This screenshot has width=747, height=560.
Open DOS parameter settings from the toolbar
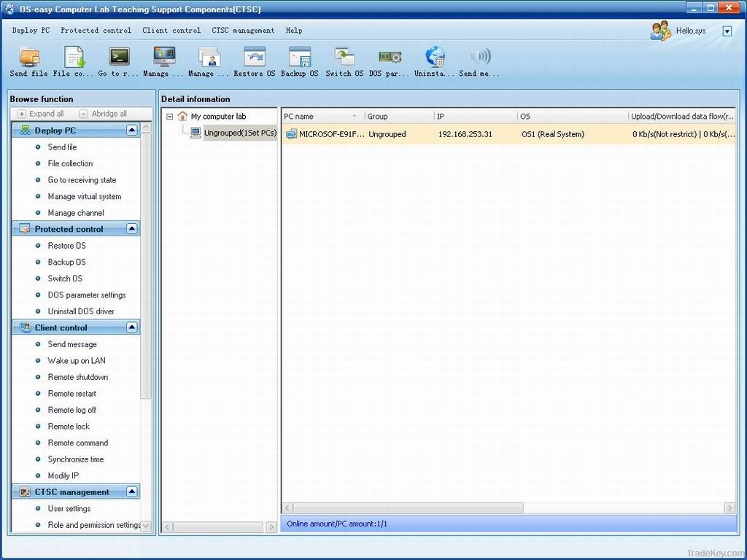tap(390, 62)
